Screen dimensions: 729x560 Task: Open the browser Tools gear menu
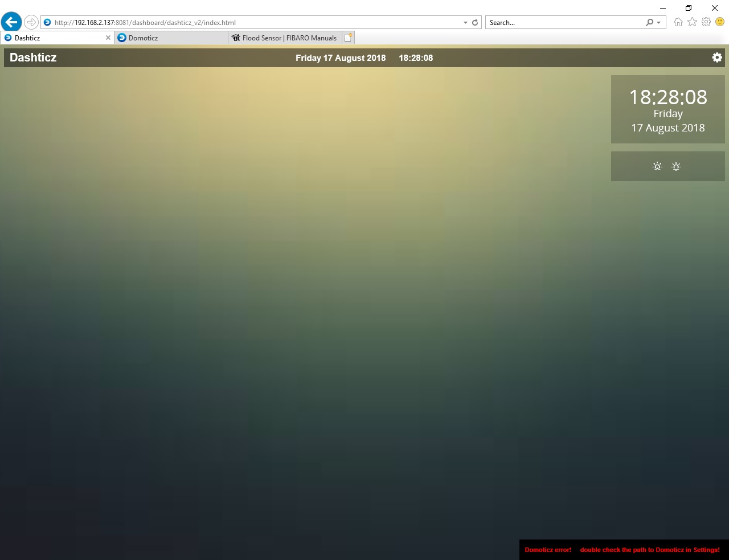click(706, 22)
